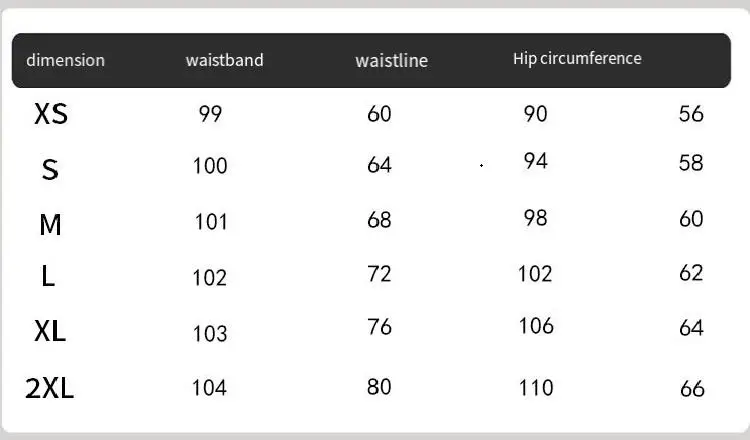Viewport: 750px width, 440px height.
Task: Select waistband value 100 in S row
Action: (x=210, y=166)
